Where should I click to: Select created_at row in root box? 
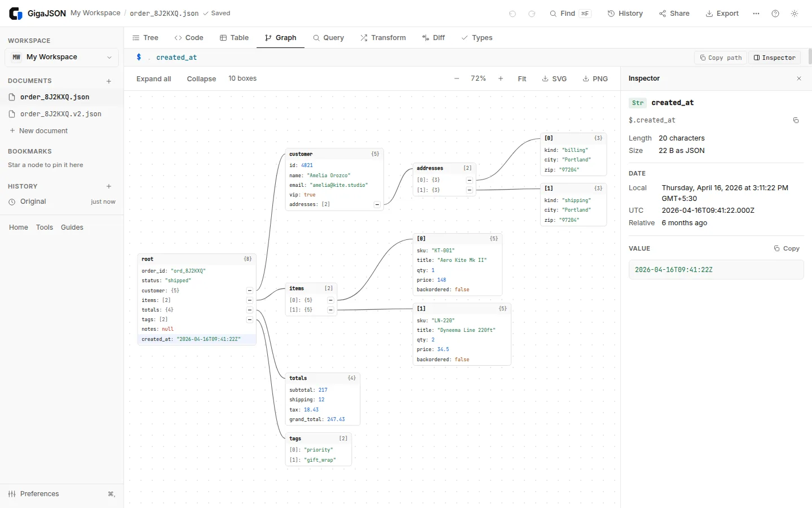point(197,339)
